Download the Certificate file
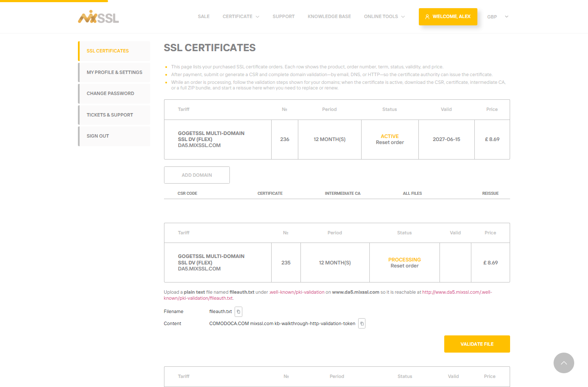This screenshot has height=387, width=588. point(270,193)
